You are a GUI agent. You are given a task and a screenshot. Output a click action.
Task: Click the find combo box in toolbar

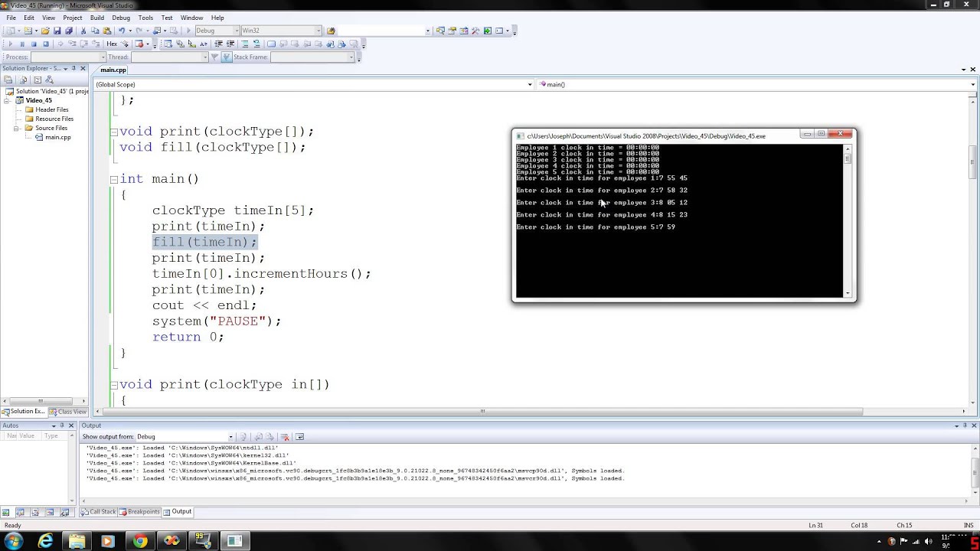383,31
